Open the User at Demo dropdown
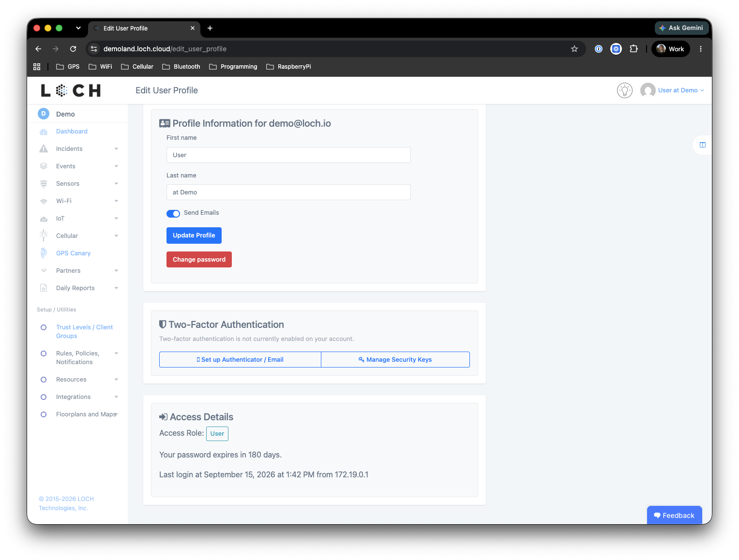739x560 pixels. [x=681, y=90]
